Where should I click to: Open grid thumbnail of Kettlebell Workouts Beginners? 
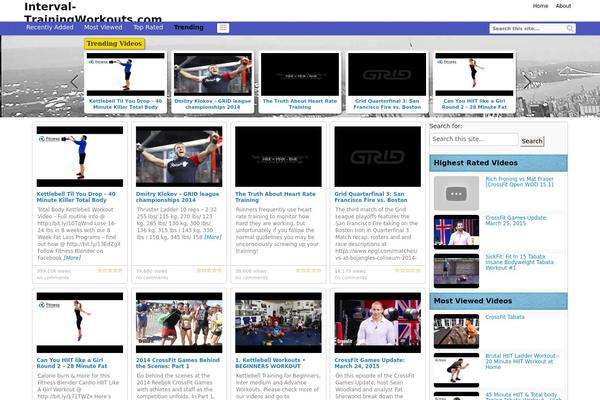[278, 323]
